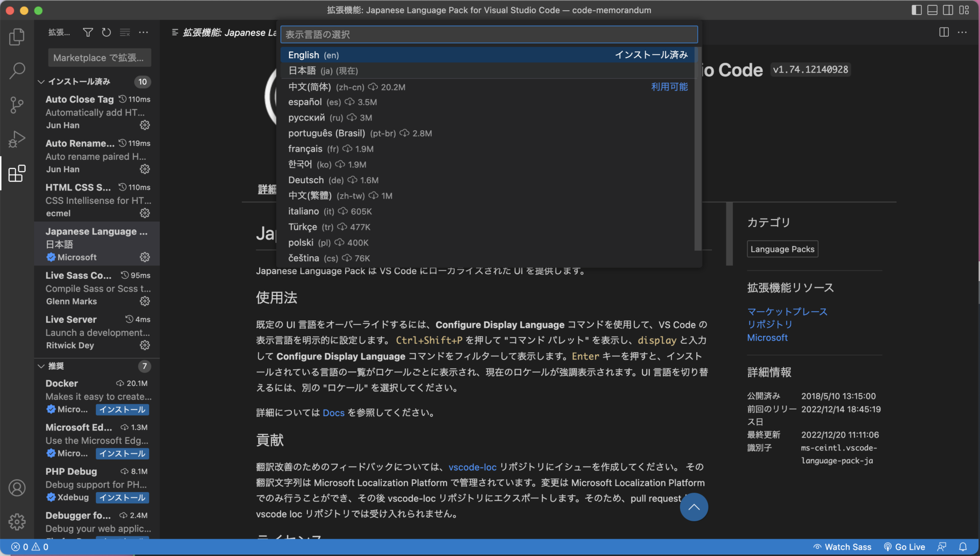Open the Explorer view in the activity bar

coord(17,36)
